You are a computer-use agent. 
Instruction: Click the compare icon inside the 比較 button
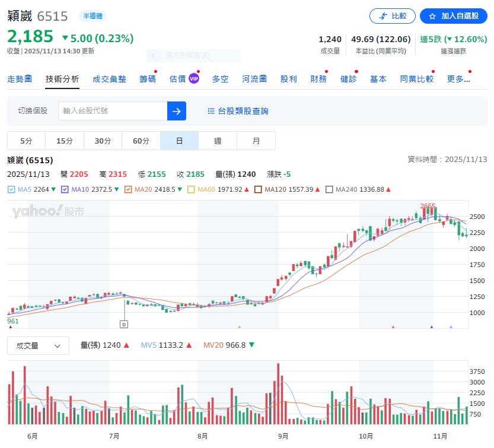(x=383, y=16)
